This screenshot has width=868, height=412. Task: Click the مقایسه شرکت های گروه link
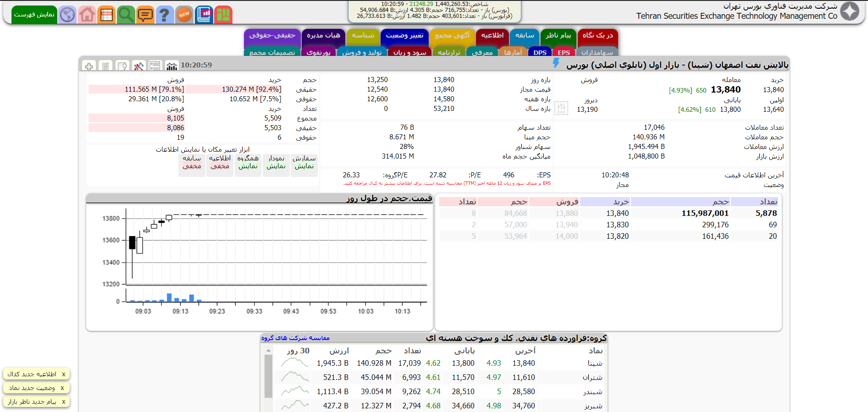(x=295, y=338)
